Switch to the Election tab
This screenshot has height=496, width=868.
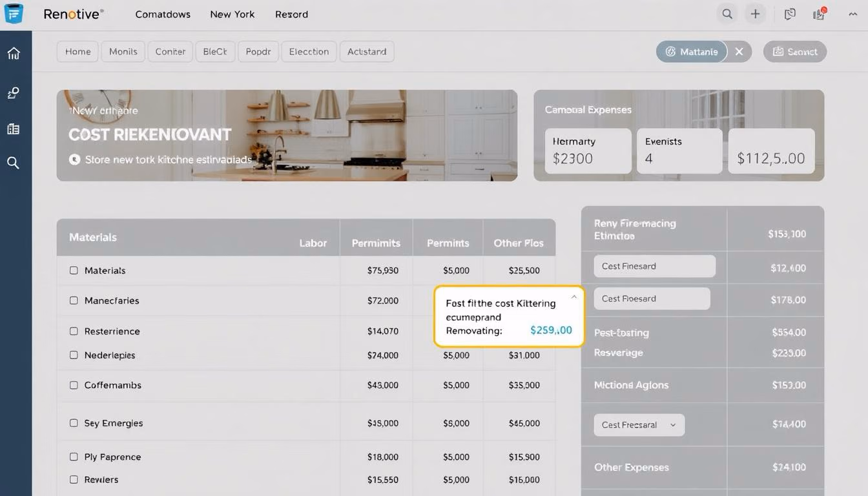309,52
